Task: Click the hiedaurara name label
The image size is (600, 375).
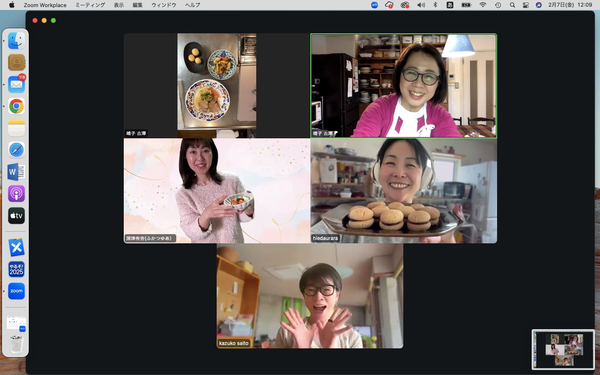Action: tap(325, 238)
